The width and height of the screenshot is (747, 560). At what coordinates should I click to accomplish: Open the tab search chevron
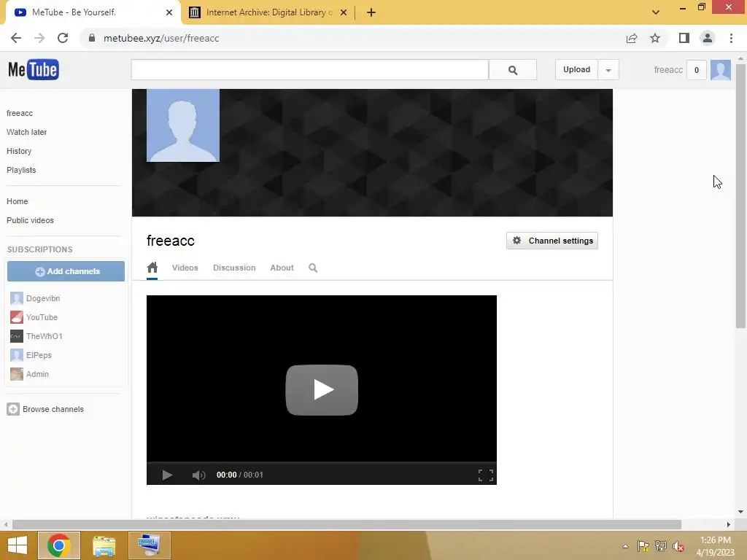[x=656, y=12]
